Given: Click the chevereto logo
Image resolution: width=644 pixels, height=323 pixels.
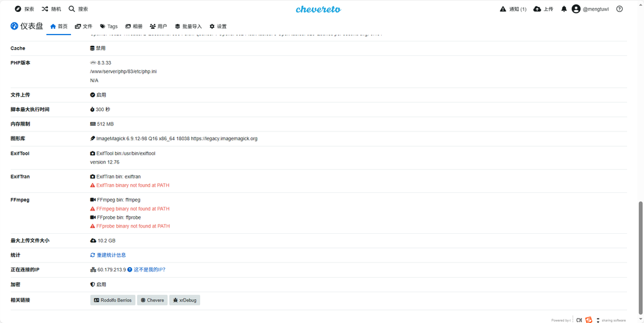Looking at the screenshot, I should click(318, 9).
